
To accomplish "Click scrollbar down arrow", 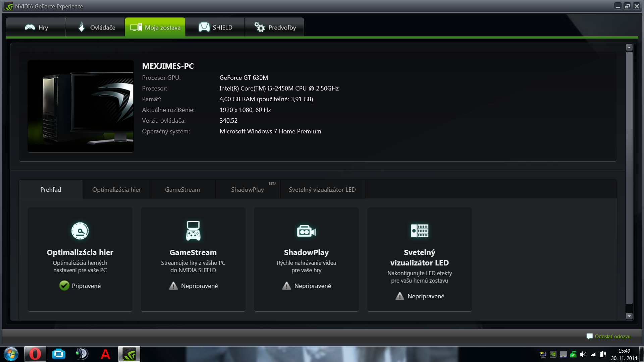I will [629, 316].
